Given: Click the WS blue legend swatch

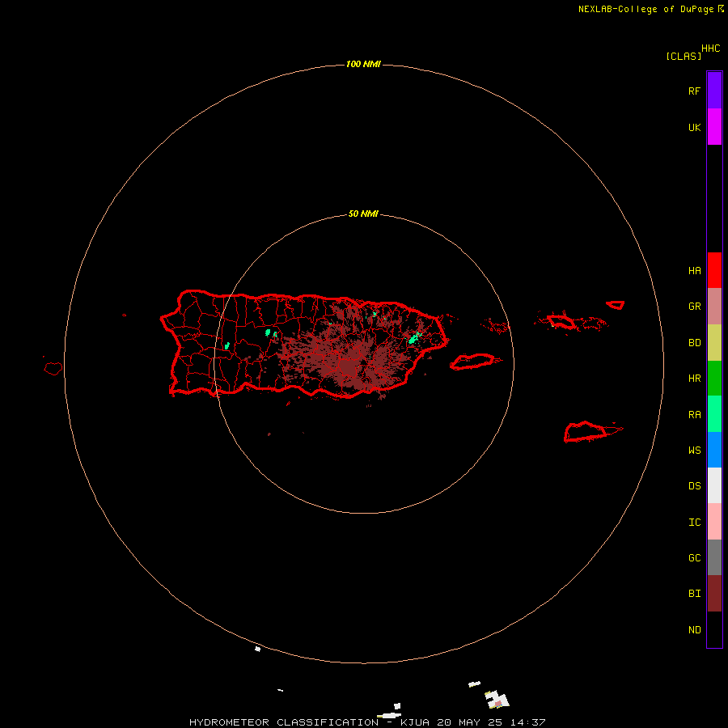Looking at the screenshot, I should pyautogui.click(x=714, y=450).
